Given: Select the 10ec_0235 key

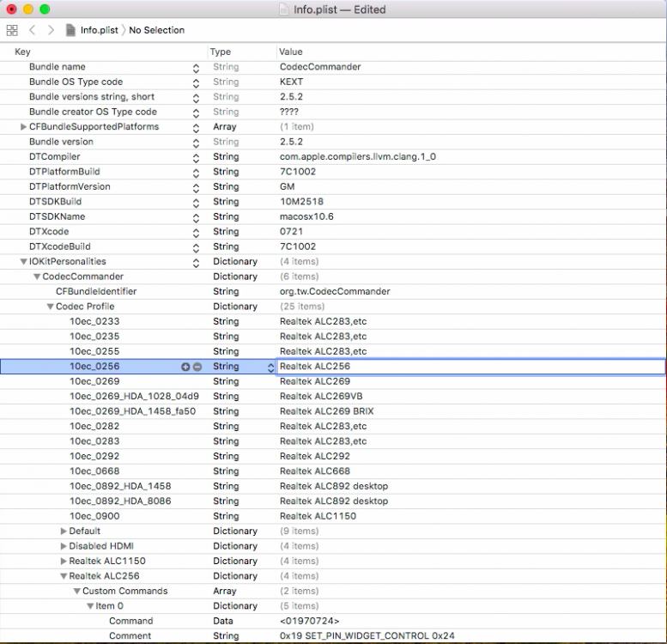Looking at the screenshot, I should click(94, 337).
